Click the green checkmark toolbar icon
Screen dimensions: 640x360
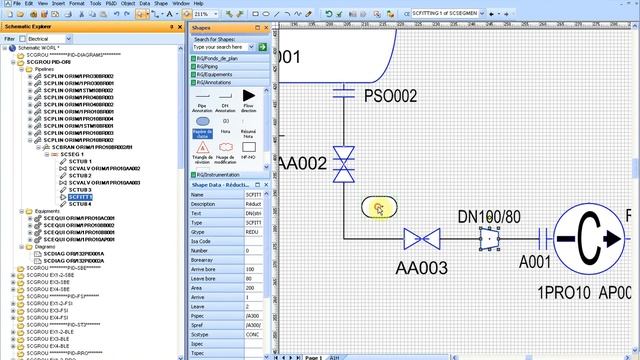point(339,14)
